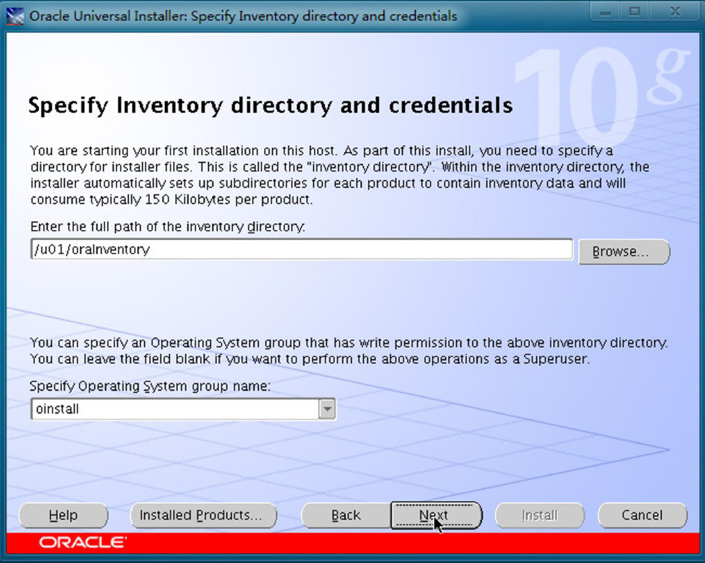Click the window title bar text

[x=243, y=16]
